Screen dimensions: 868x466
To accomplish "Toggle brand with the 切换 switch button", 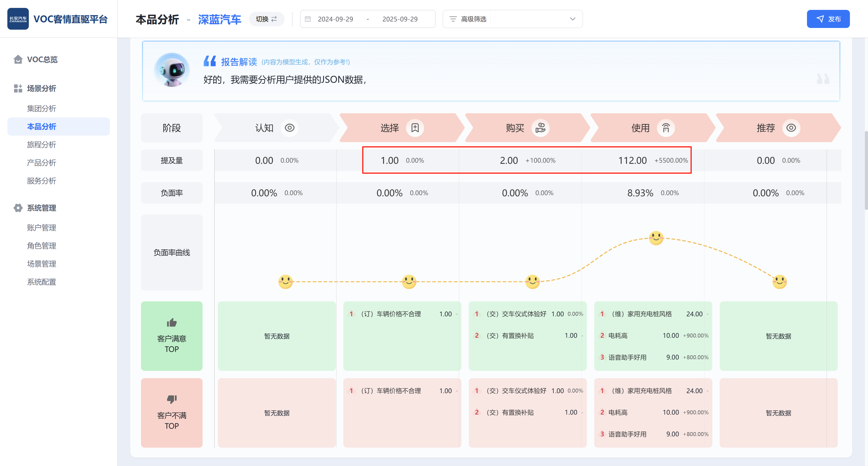I will coord(266,19).
